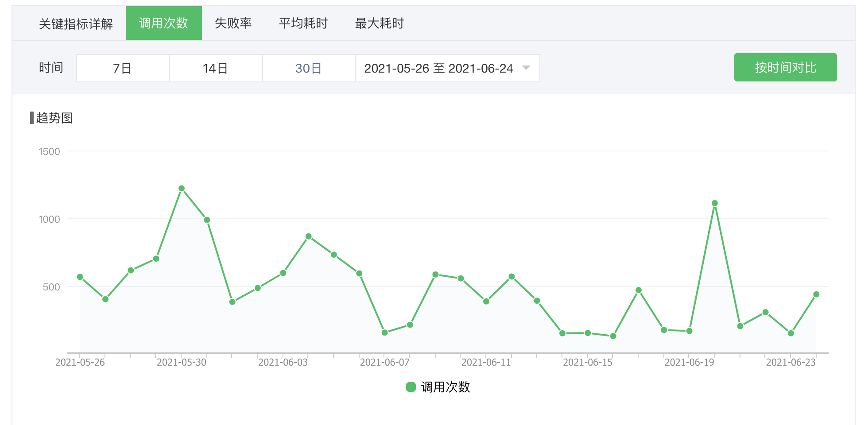This screenshot has width=868, height=425.
Task: Select the 调用次数 tab
Action: 163,23
